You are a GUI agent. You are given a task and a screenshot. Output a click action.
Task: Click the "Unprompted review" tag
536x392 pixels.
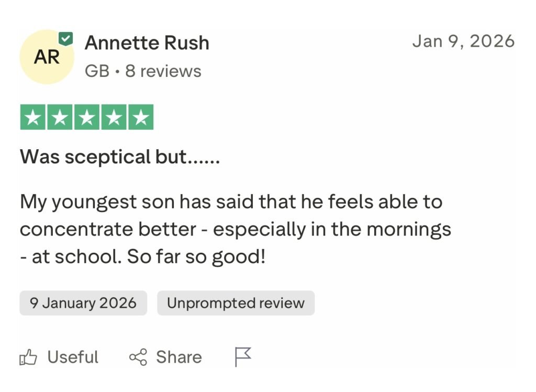point(236,303)
